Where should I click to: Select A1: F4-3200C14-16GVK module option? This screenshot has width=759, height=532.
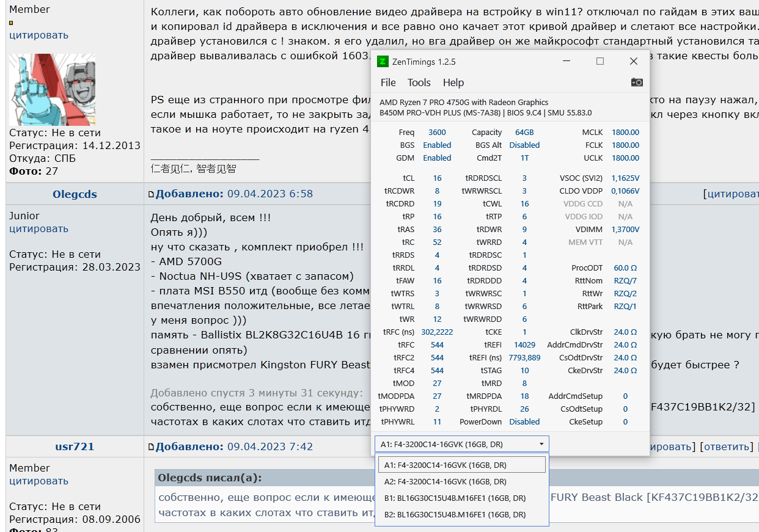click(x=461, y=465)
